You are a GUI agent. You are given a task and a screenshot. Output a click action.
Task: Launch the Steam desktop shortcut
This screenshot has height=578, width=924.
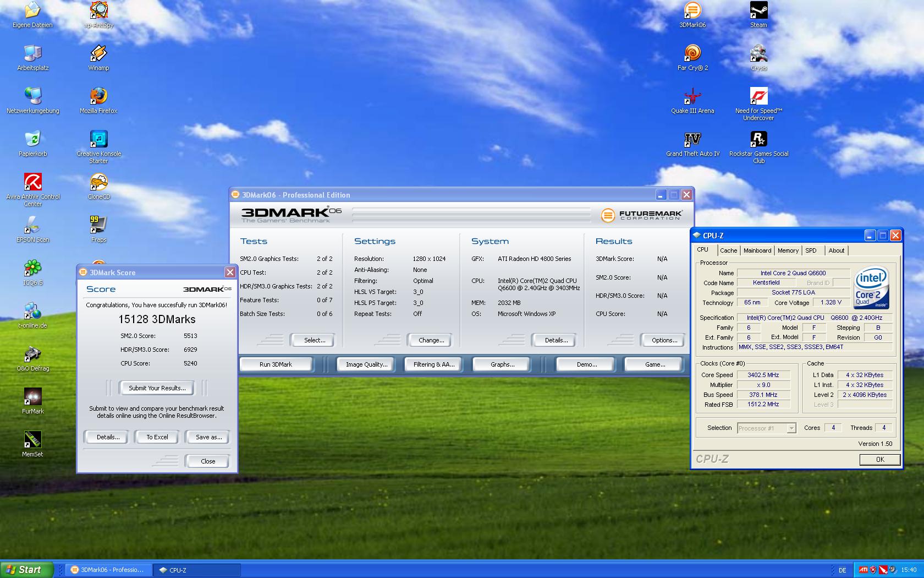click(758, 15)
